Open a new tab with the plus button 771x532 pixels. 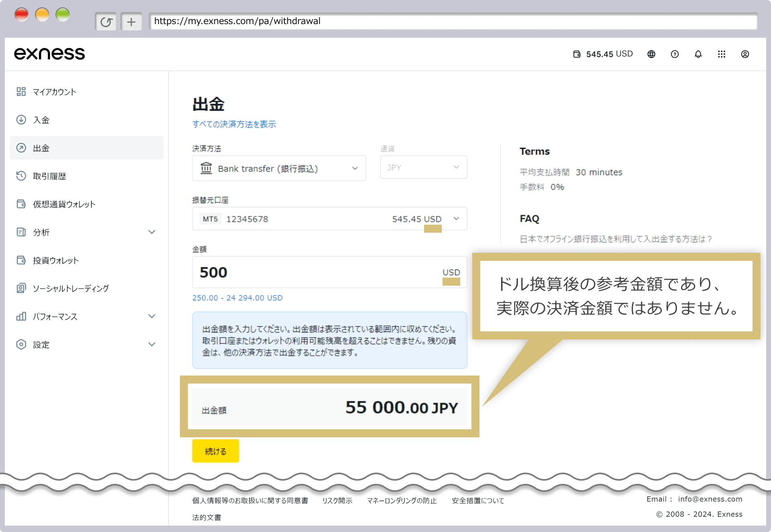click(x=131, y=22)
